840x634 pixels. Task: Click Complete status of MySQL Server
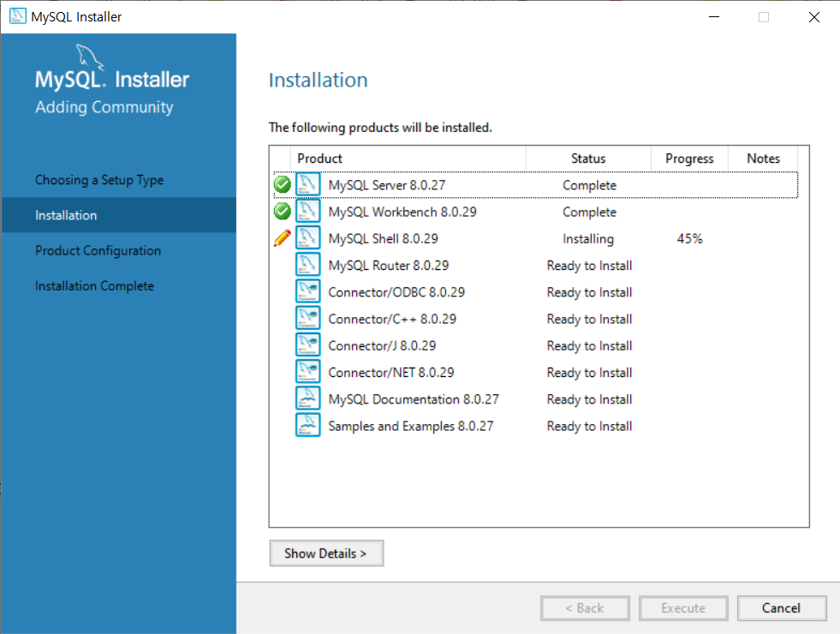589,185
